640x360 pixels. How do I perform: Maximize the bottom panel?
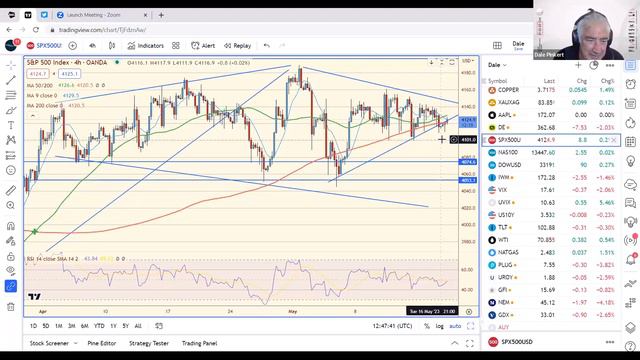(470, 343)
